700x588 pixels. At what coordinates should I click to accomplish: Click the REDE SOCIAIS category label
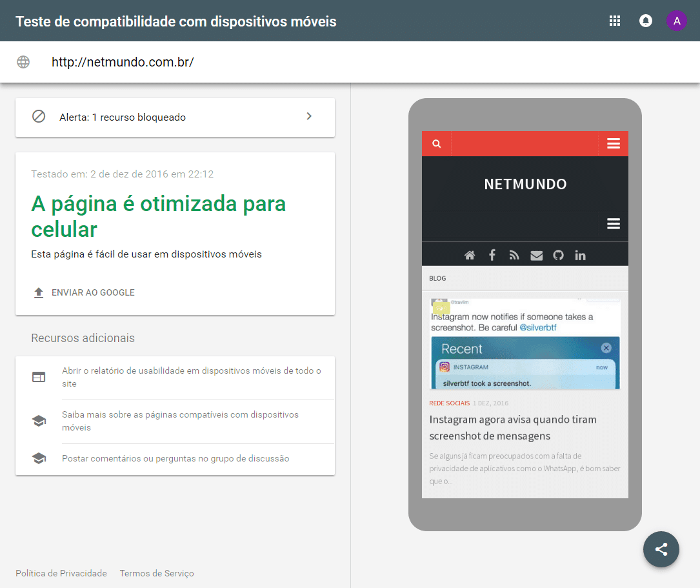(449, 403)
